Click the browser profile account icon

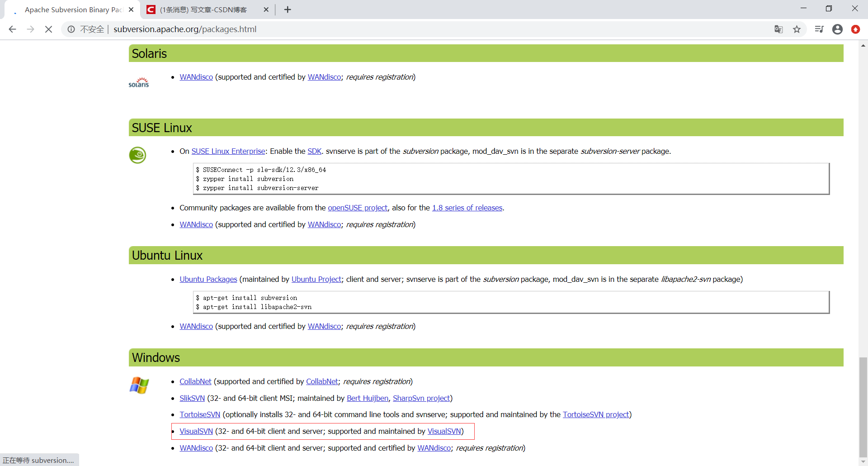click(x=837, y=29)
